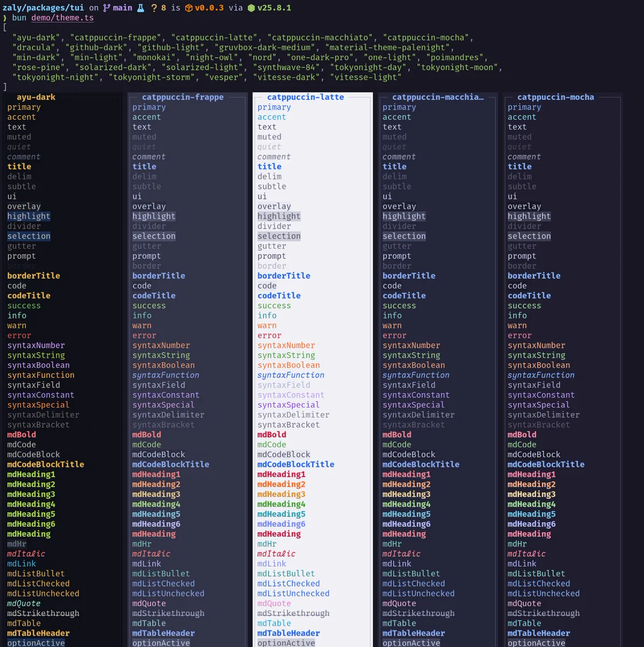This screenshot has height=647, width=644.
Task: Click warn in the catppuccin-mocha panel
Action: 517,326
